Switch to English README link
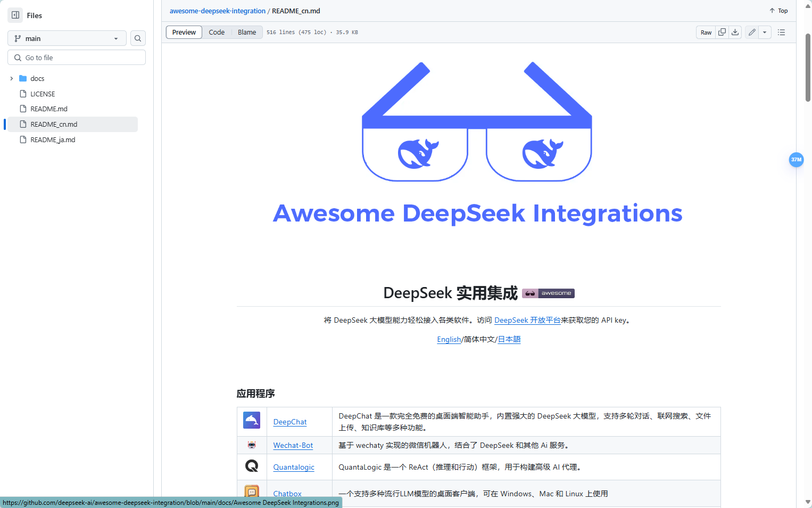Image resolution: width=812 pixels, height=508 pixels. tap(449, 339)
